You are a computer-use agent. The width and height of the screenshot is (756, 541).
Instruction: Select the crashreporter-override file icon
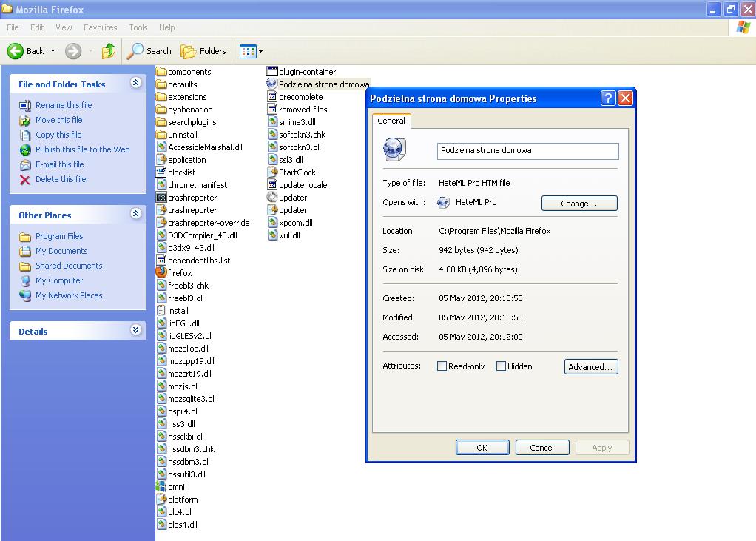point(161,222)
